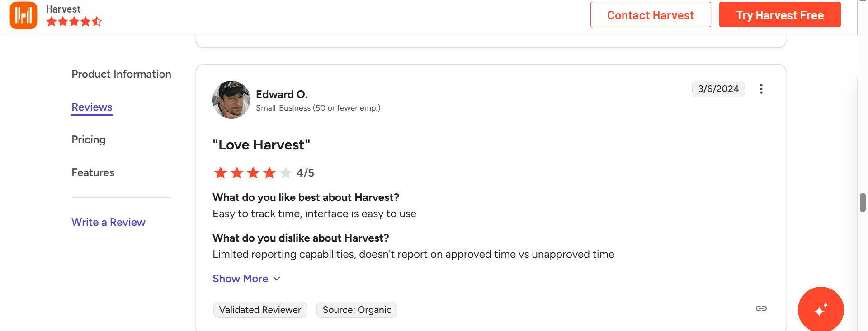Open the sparkle AI assistant button

tap(821, 310)
